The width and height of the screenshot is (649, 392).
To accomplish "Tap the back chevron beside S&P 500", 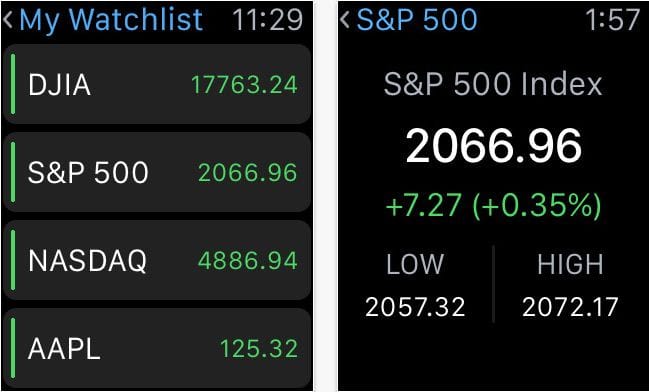I will pos(345,20).
